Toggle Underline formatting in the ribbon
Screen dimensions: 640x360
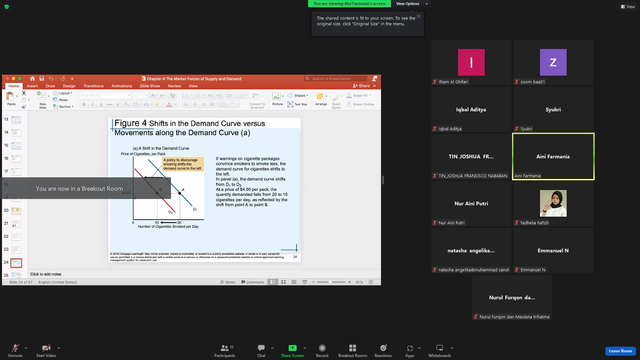101,104
